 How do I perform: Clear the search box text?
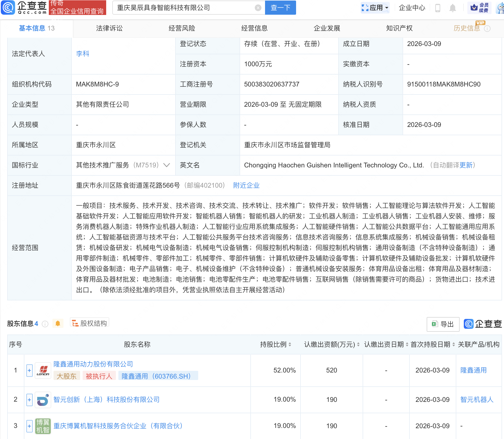[258, 8]
